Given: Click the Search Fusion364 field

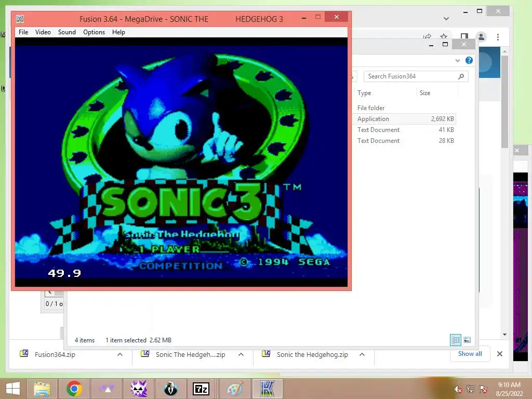Looking at the screenshot, I should 416,76.
